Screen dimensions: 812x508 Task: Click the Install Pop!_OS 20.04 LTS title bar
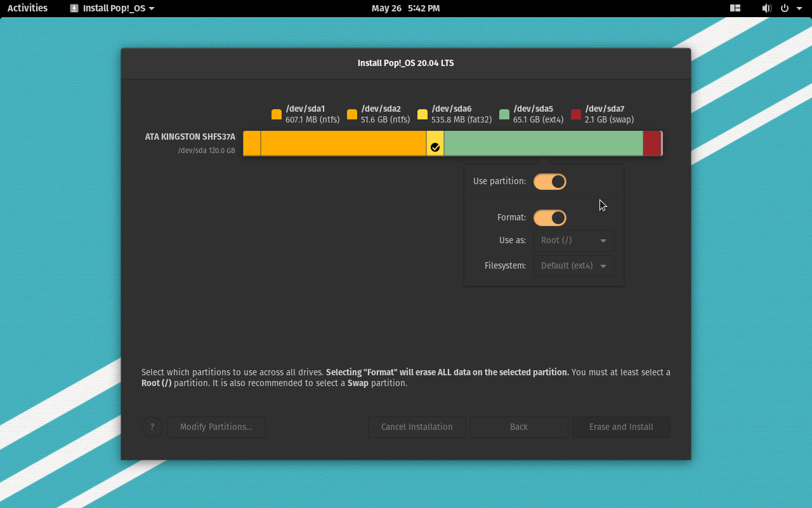click(x=406, y=63)
